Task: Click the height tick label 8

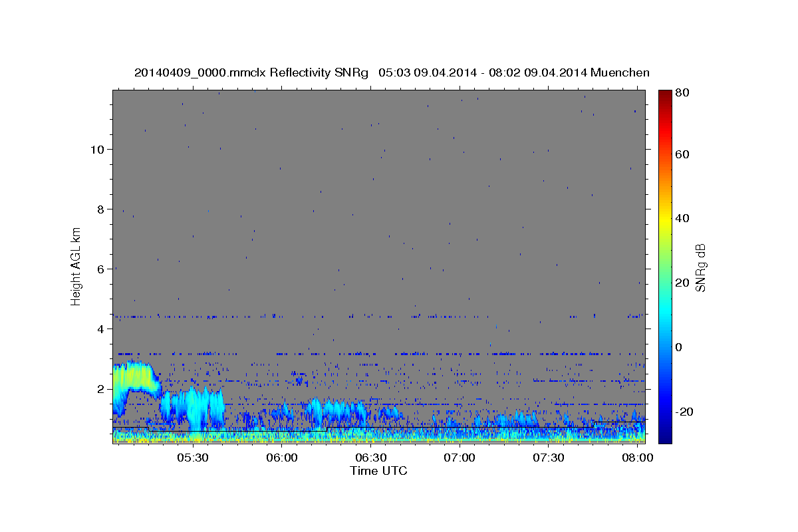Action: tap(100, 209)
